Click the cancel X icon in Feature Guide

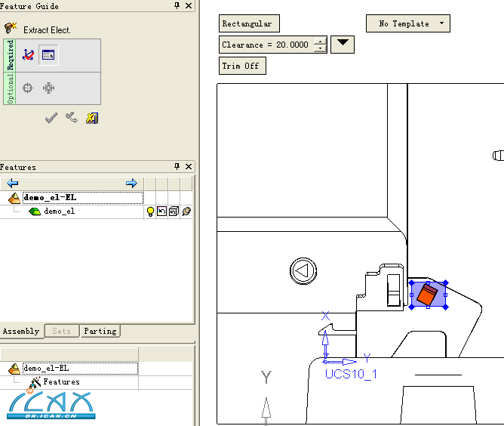coord(92,118)
